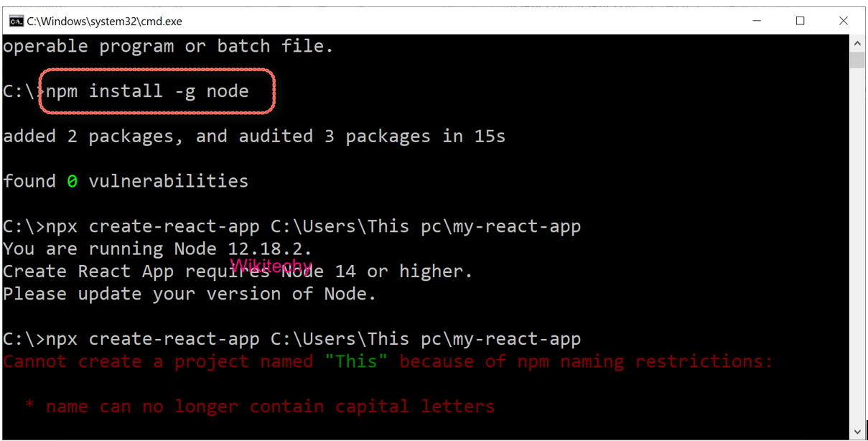Click the green "This" project name text
868x441 pixels.
356,361
